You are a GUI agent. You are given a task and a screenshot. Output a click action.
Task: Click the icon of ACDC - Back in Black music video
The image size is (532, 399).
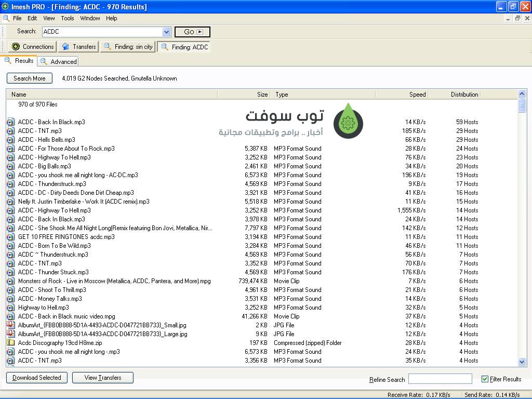[10, 316]
